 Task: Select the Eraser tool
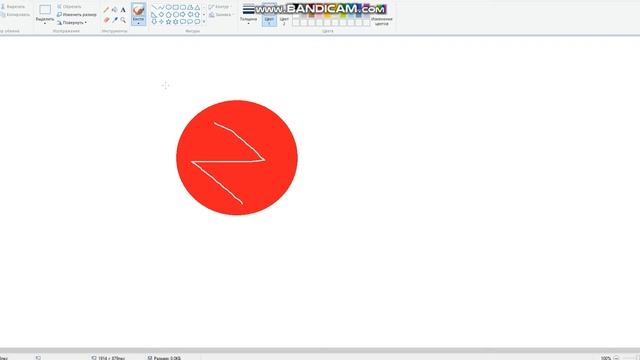coord(107,20)
